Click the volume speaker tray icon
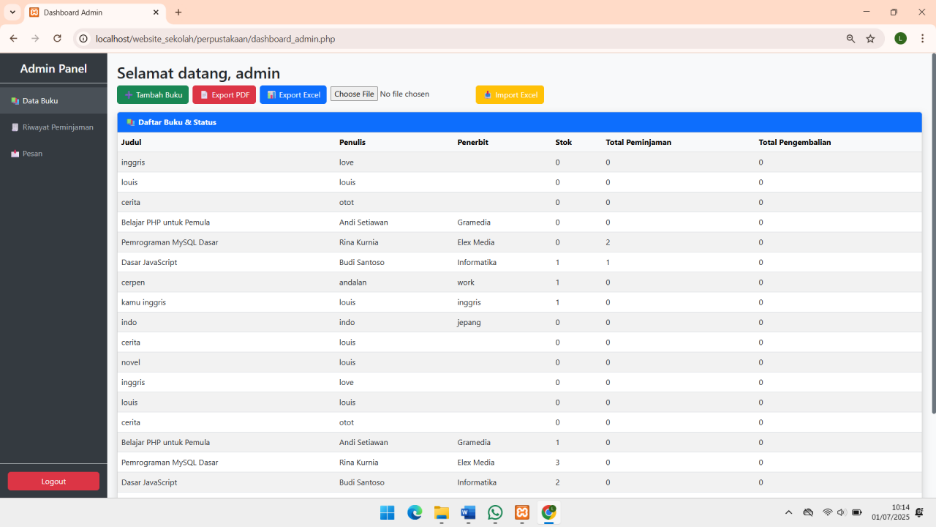The width and height of the screenshot is (936, 527). coord(842,513)
